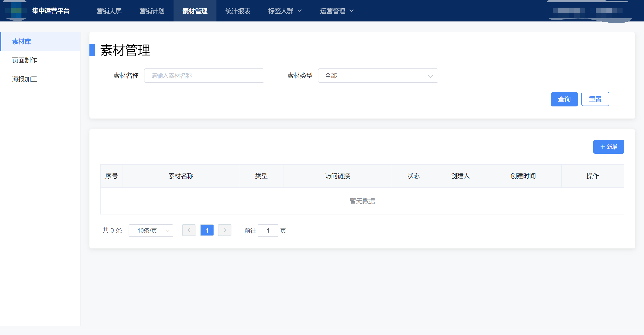This screenshot has width=644, height=335.
Task: Click the 新增 add button
Action: click(608, 147)
